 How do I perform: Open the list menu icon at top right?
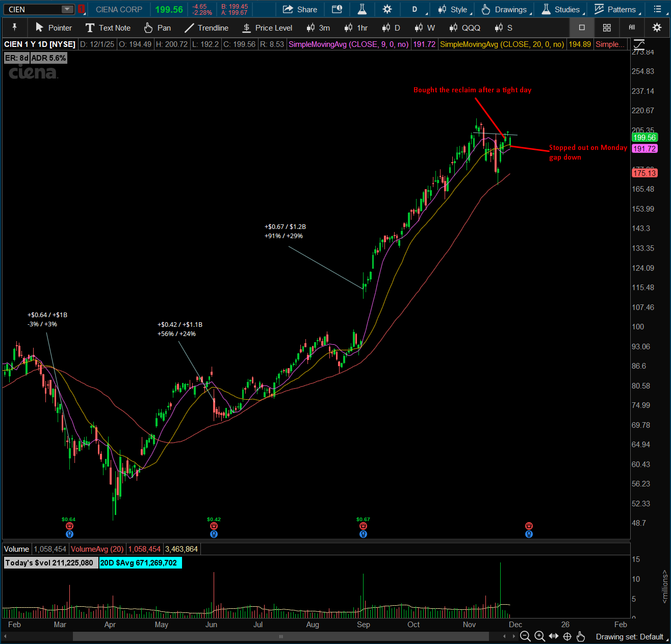point(657,9)
